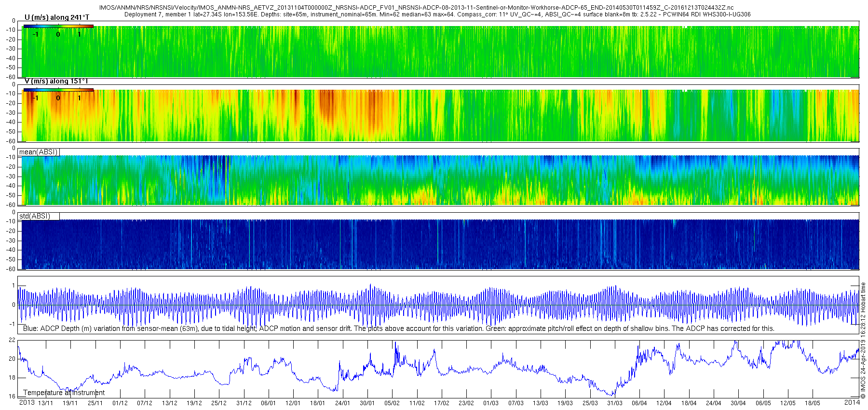Click the '06/04' date tick label

point(639,403)
